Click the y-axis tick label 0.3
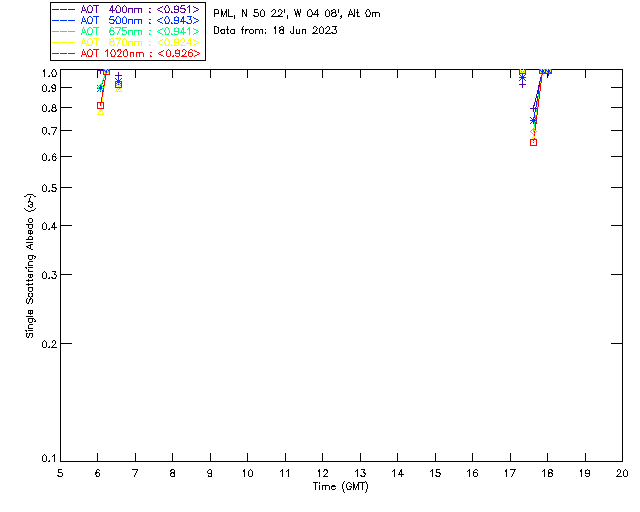This screenshot has width=640, height=512. coord(49,275)
